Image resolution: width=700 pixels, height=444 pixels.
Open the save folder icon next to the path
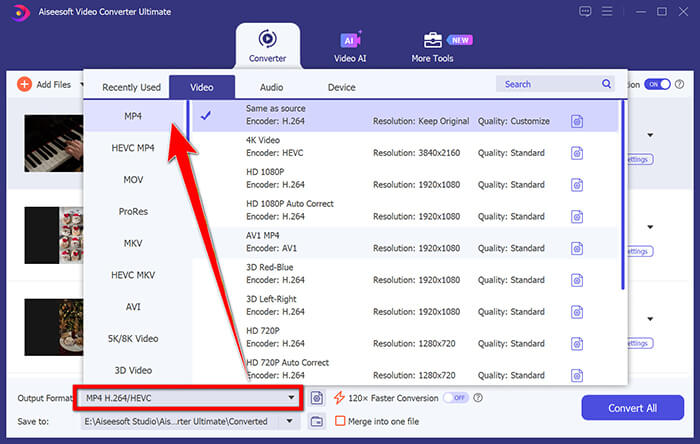(x=316, y=422)
